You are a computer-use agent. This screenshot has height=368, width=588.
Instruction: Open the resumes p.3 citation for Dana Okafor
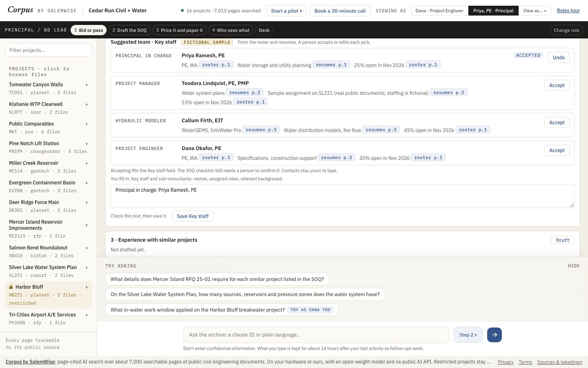[336, 158]
